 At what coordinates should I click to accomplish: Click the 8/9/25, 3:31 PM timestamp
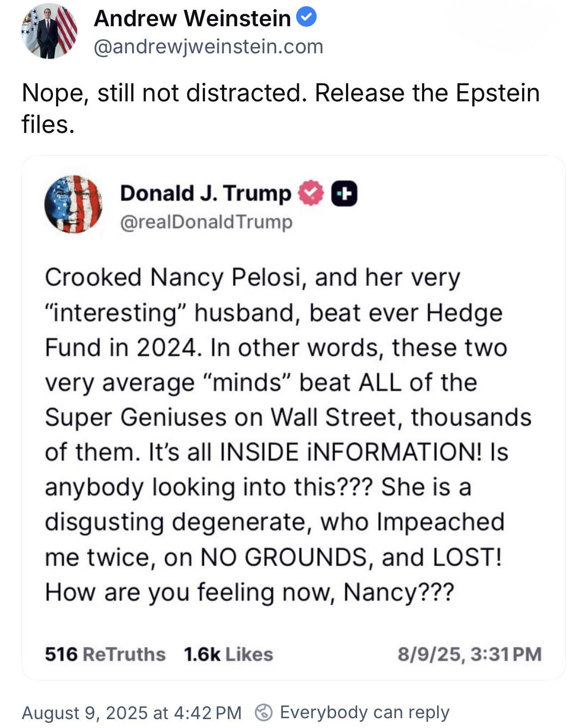pos(470,654)
